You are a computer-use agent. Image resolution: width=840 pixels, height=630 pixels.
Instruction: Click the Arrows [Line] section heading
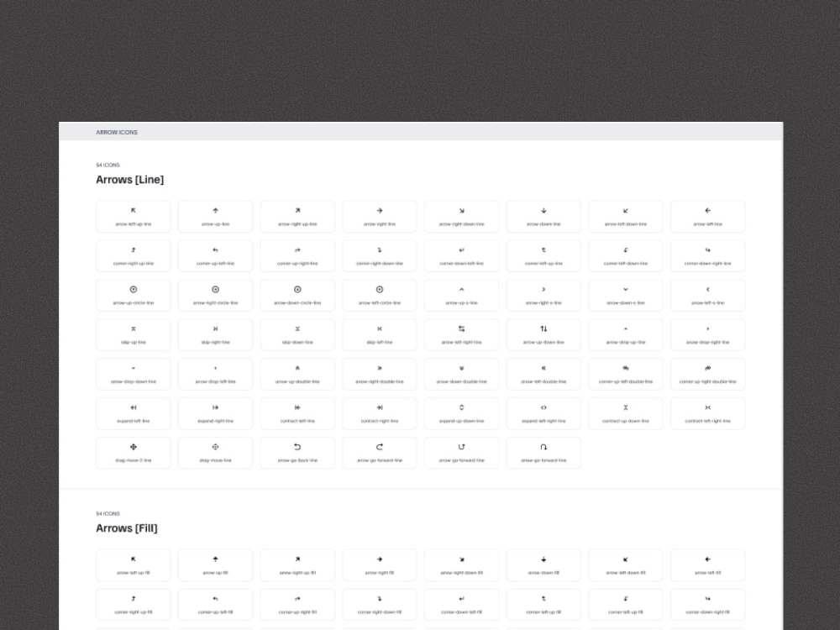pyautogui.click(x=129, y=180)
